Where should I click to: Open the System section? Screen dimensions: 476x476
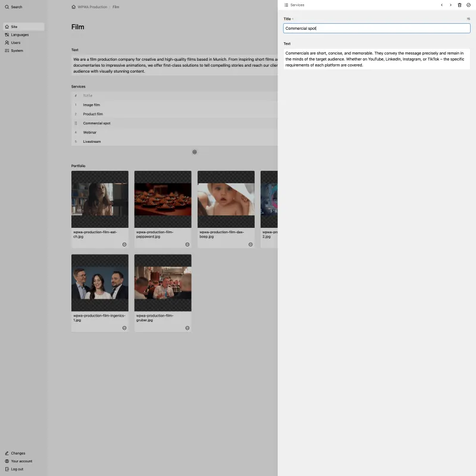click(16, 51)
